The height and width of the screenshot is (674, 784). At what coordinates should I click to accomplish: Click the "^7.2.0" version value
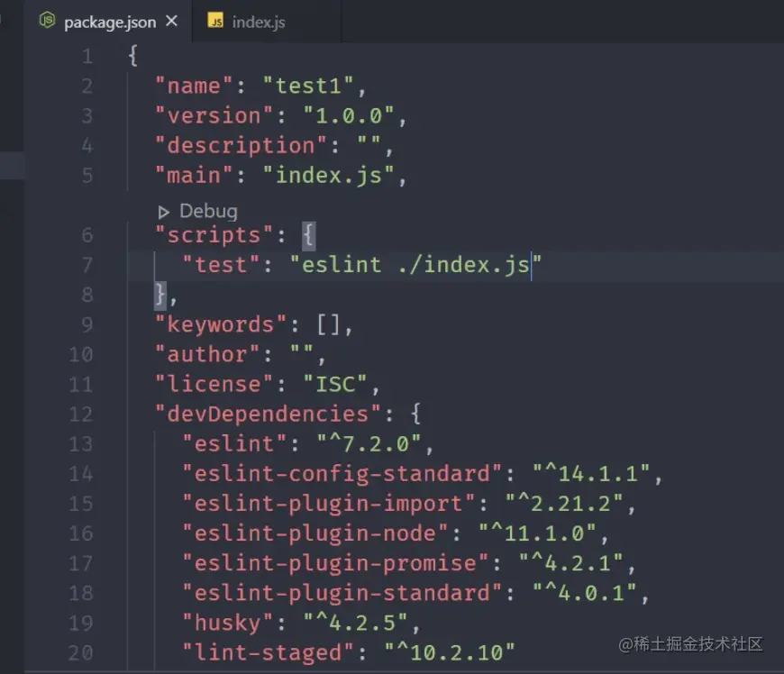[x=369, y=444]
